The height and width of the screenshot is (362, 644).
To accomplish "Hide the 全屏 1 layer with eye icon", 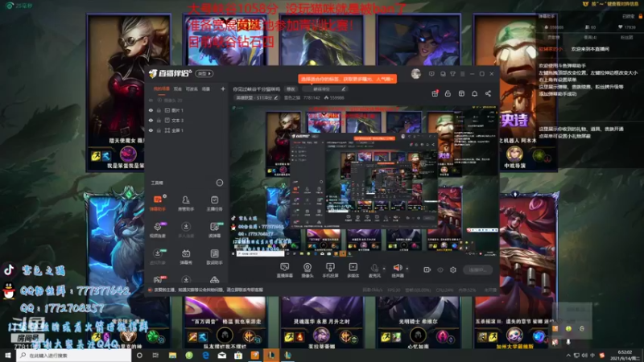I will (x=151, y=130).
